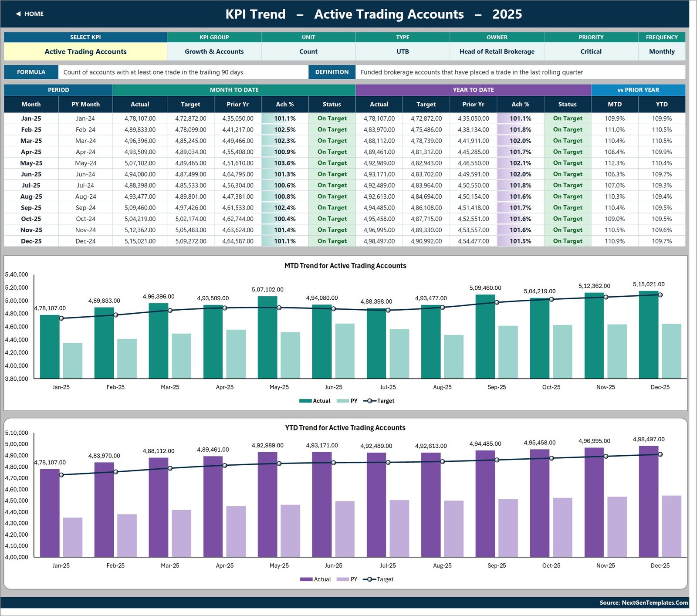Open the Source: NextGenTemplates.Com link
The height and width of the screenshot is (616, 697).
pos(643,602)
